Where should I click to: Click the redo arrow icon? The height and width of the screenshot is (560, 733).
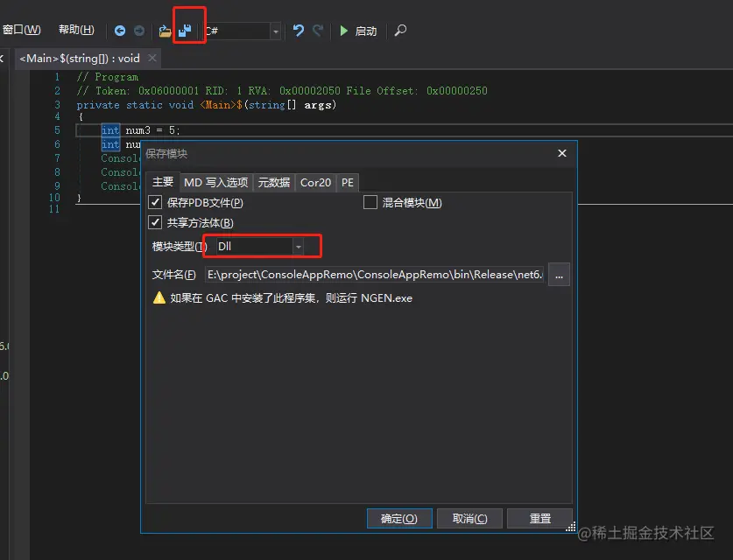(x=318, y=31)
